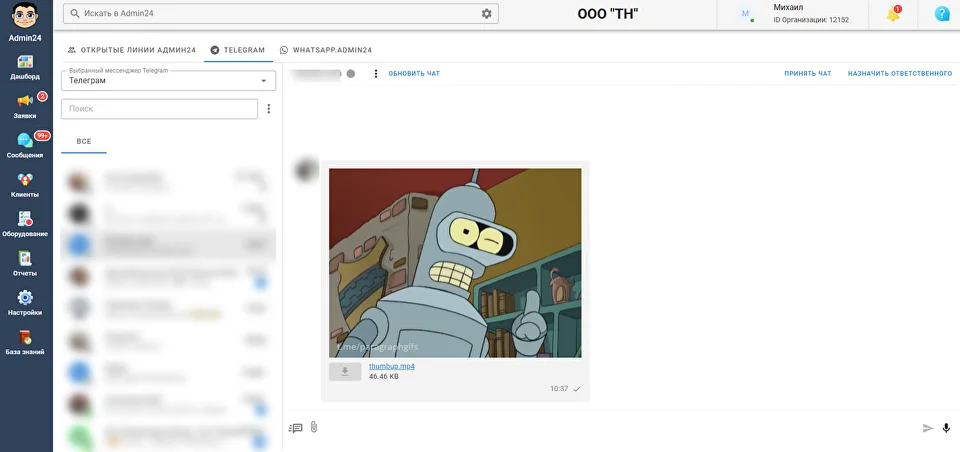Image resolution: width=960 pixels, height=452 pixels.
Task: Click the thumbup.mp4 file link
Action: coord(391,366)
